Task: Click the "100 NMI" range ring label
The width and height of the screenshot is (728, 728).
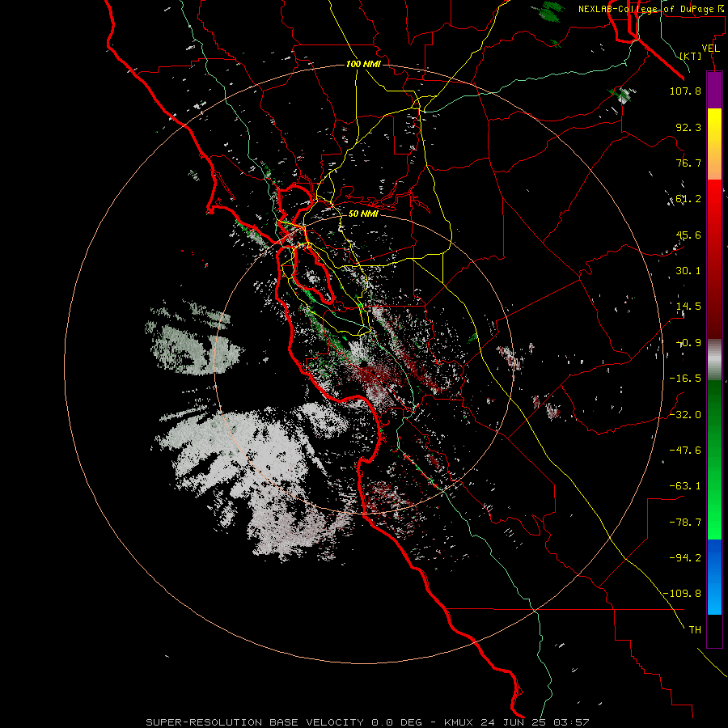Action: [363, 64]
